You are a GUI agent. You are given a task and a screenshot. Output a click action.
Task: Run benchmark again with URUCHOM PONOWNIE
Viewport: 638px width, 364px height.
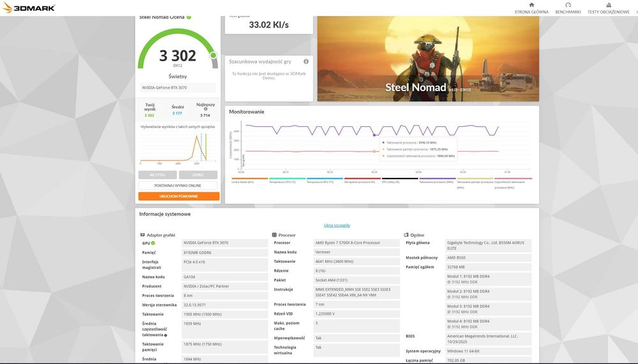179,196
